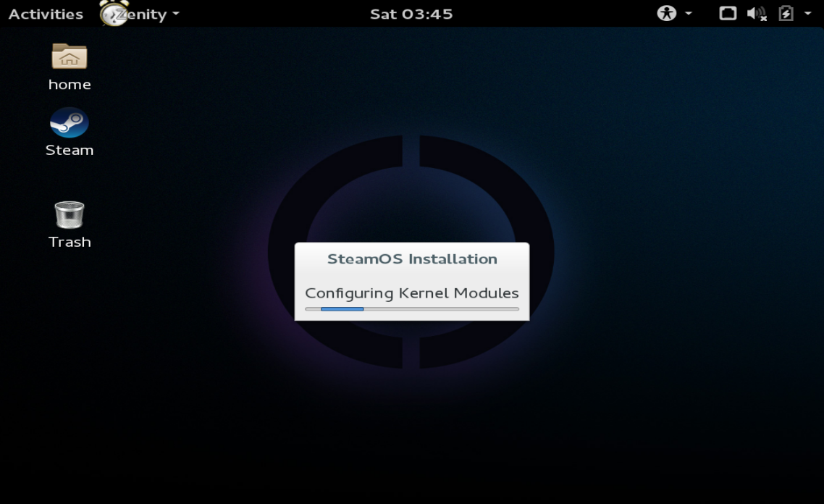Open the Sat 03:45 clock calendar
Screen dimensions: 824x504
point(411,14)
